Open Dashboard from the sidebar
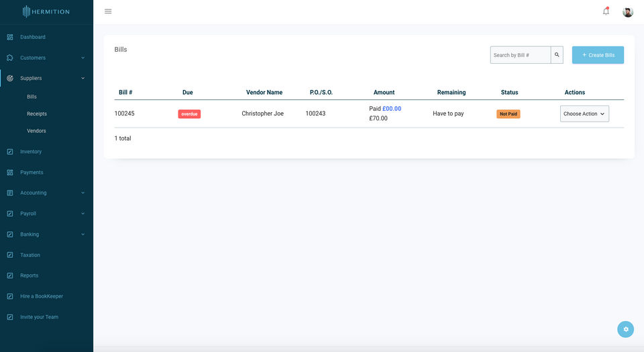This screenshot has width=644, height=352. pos(33,37)
